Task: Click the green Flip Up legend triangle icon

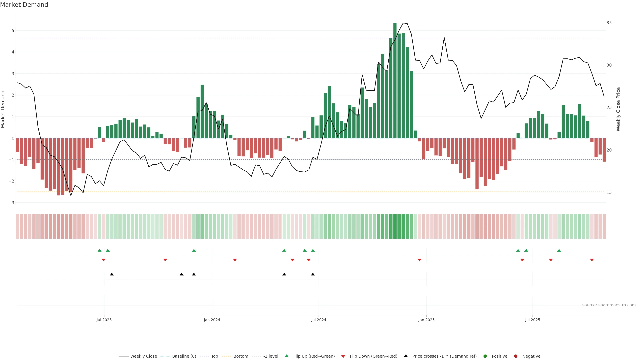Action: click(x=287, y=356)
